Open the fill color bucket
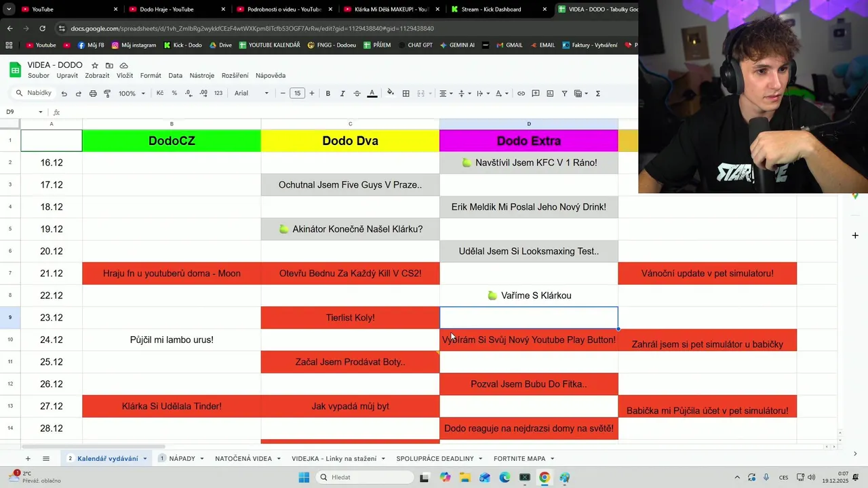 [x=391, y=94]
